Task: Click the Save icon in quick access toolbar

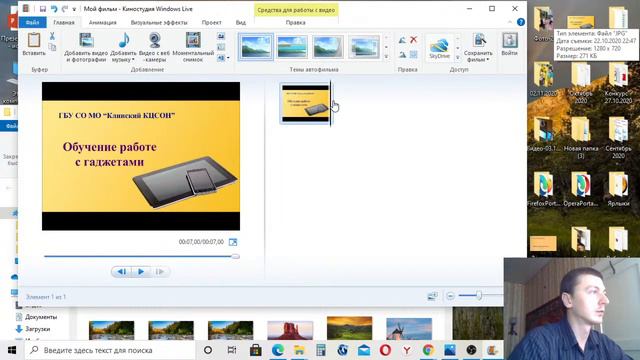Action: click(42, 9)
